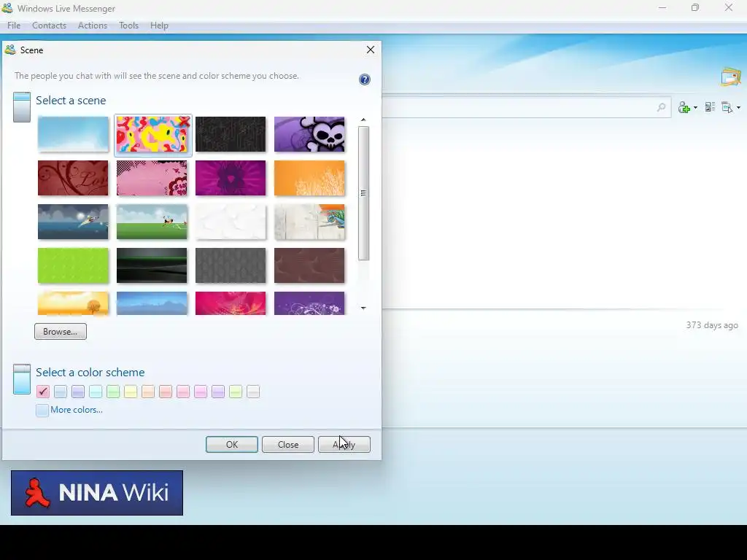This screenshot has height=560, width=747.
Task: Click the scene list scroll down arrow
Action: coord(363,308)
